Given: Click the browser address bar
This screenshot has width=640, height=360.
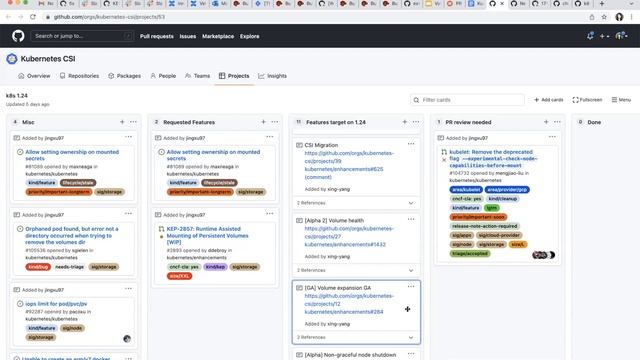Looking at the screenshot, I should [x=314, y=17].
